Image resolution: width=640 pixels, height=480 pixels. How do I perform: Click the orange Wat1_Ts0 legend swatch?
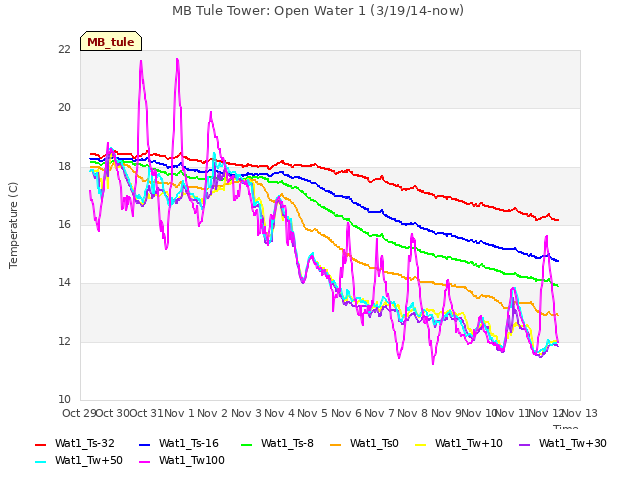[x=336, y=444]
